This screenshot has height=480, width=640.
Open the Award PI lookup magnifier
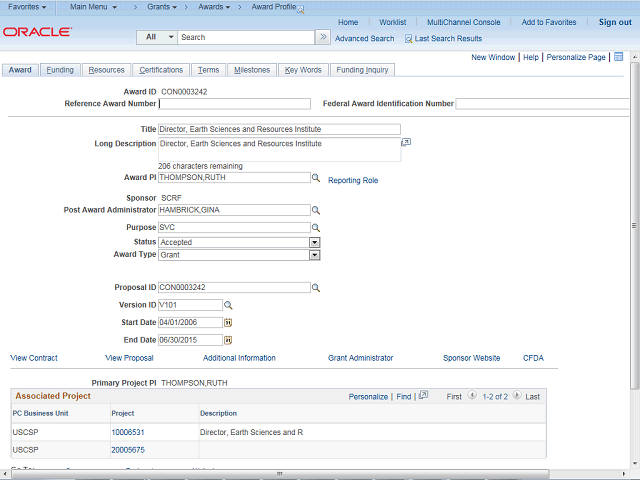pyautogui.click(x=315, y=178)
